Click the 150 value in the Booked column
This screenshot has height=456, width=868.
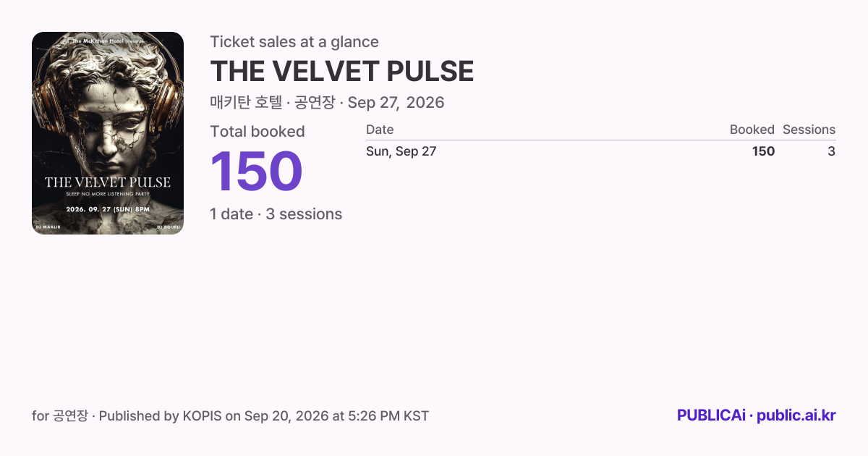click(x=763, y=151)
